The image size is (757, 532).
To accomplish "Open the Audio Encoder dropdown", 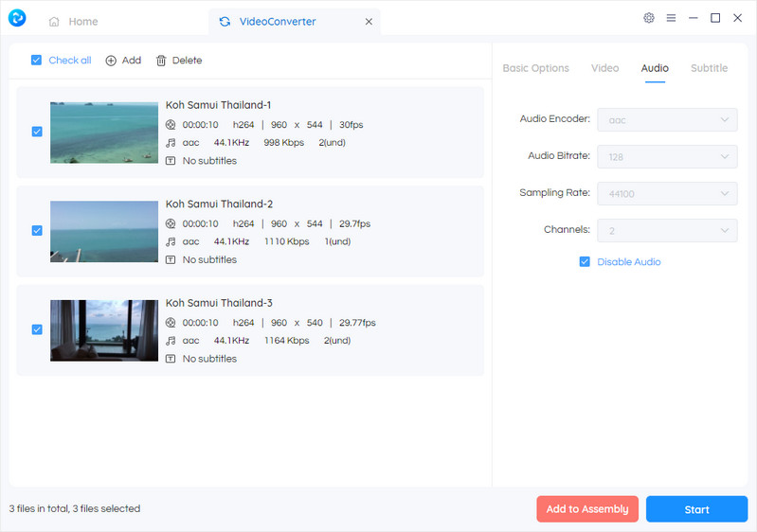I will click(x=667, y=120).
